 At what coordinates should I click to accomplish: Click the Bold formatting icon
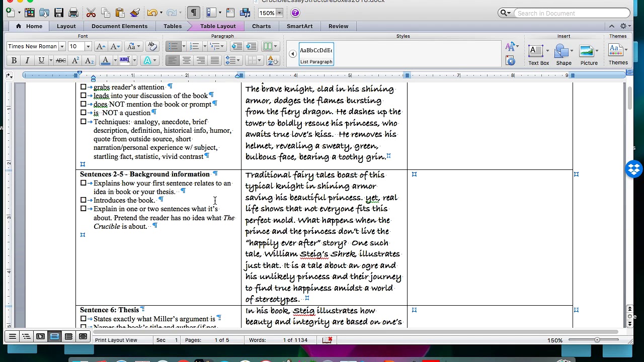(14, 60)
